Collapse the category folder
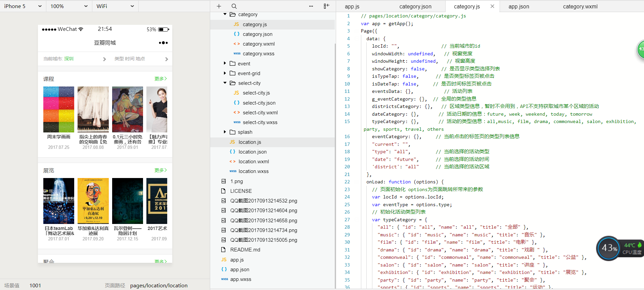The width and height of the screenshot is (644, 290). [225, 14]
